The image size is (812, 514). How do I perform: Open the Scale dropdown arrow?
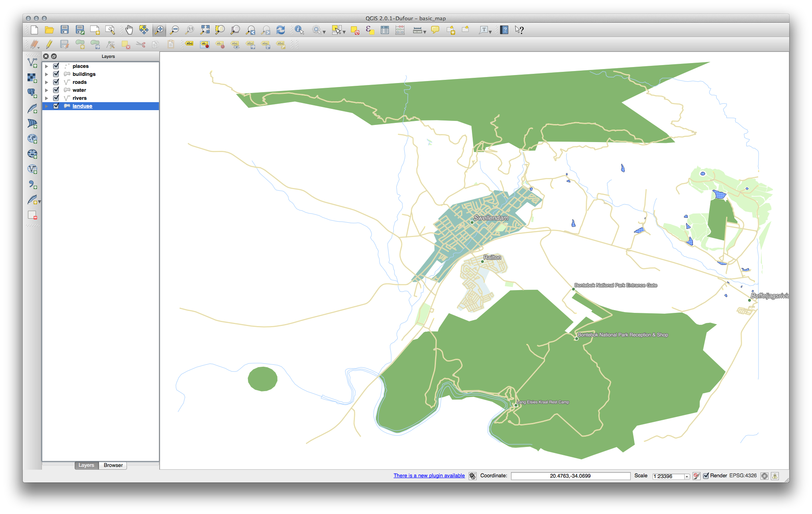point(687,476)
